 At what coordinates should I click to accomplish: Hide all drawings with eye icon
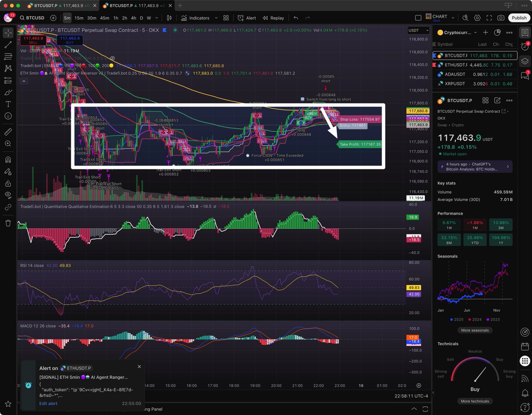(8, 195)
